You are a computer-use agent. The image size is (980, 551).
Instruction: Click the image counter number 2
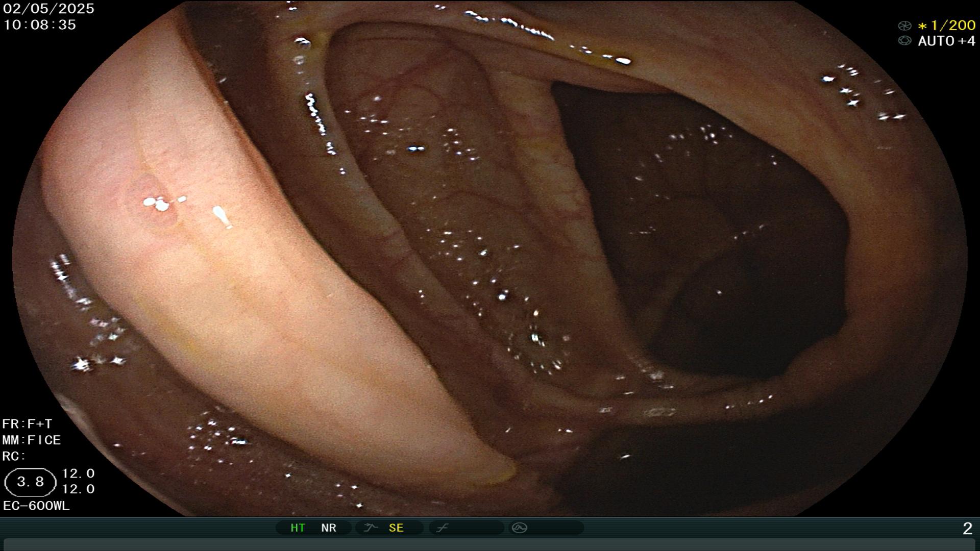(967, 529)
